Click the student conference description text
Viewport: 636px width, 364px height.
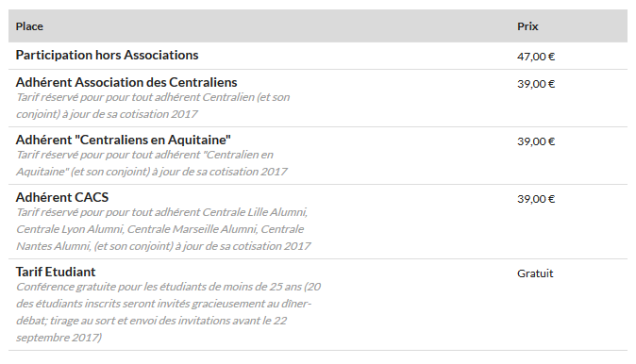[x=168, y=312]
